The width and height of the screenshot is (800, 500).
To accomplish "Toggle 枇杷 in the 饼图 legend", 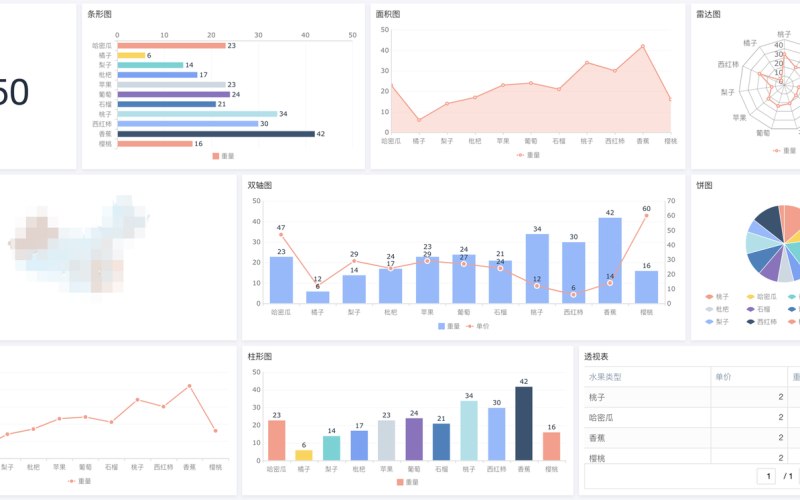I will [717, 309].
